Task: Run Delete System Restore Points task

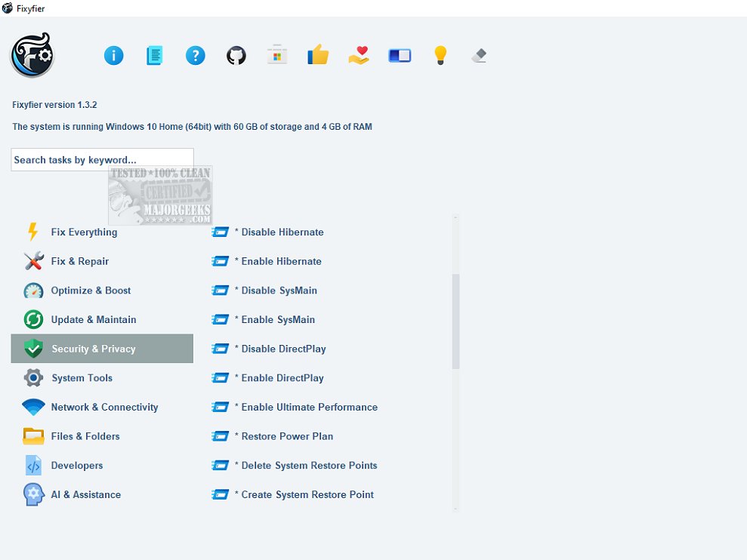Action: click(306, 465)
